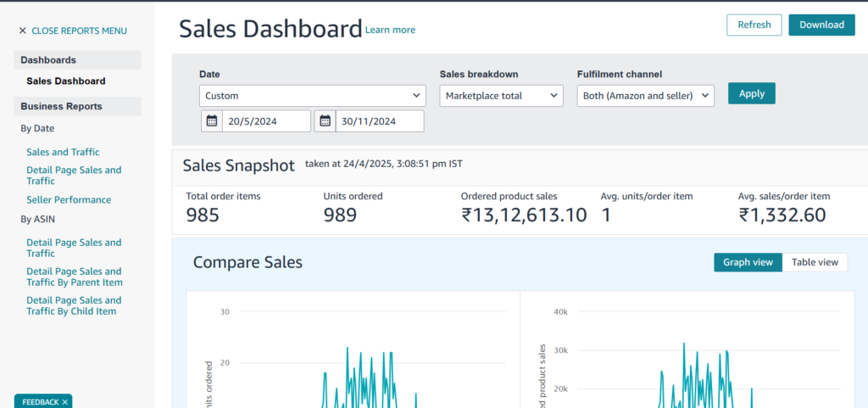Click the Units ordered value 989

pyautogui.click(x=340, y=215)
